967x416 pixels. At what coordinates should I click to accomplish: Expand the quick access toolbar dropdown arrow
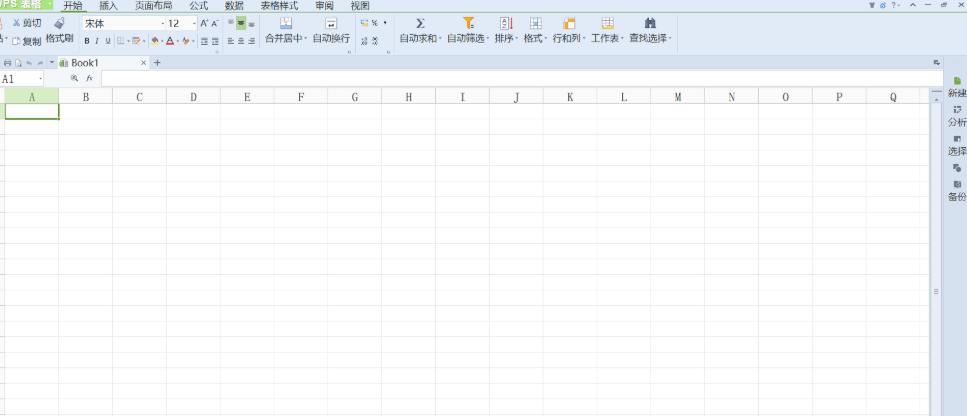pos(52,63)
